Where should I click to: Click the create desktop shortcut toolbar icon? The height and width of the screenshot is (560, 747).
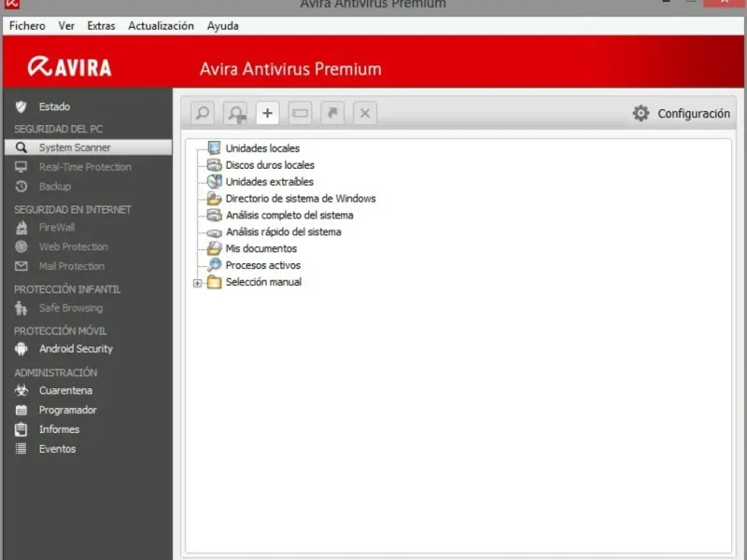point(332,113)
